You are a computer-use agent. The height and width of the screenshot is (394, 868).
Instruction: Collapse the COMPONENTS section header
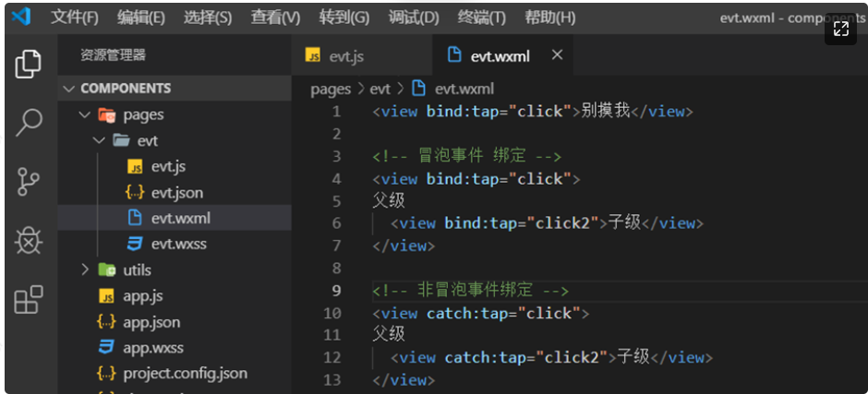[x=126, y=89]
